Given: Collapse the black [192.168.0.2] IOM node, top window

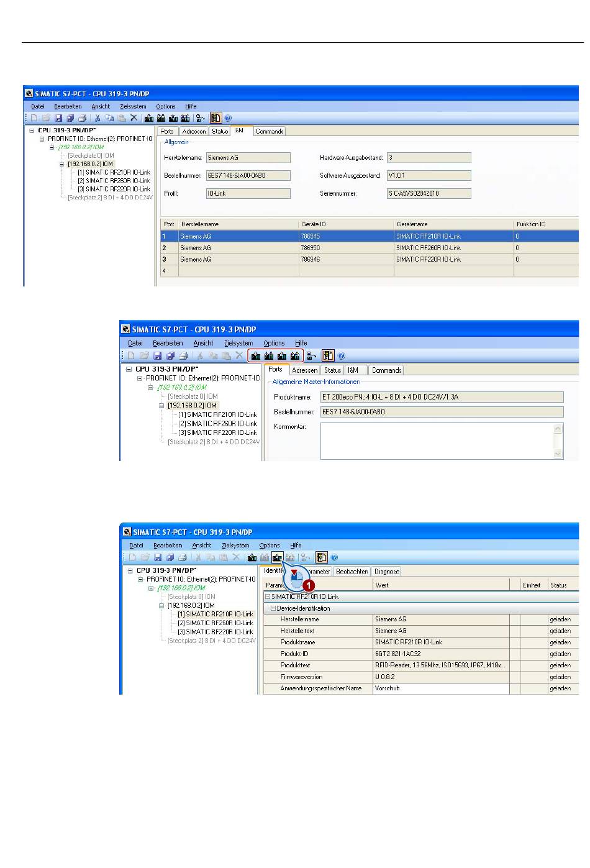Looking at the screenshot, I should coord(62,164).
